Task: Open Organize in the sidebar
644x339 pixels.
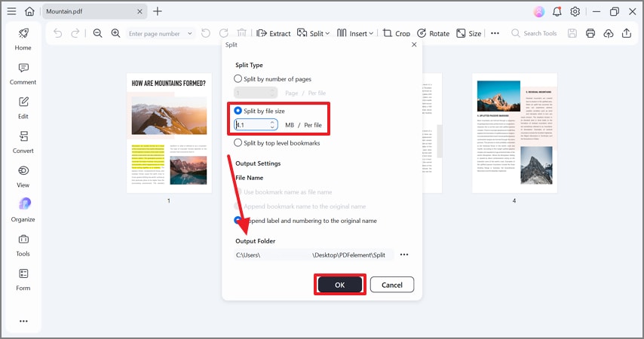Action: (23, 210)
